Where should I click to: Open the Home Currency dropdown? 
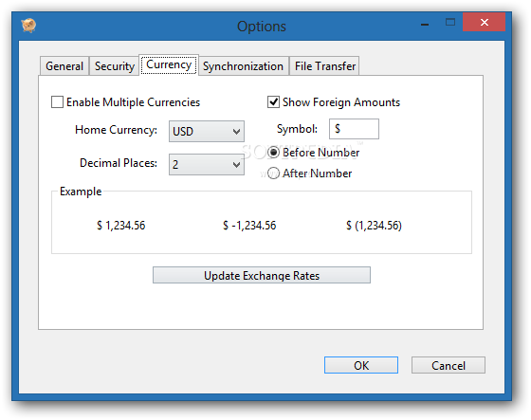point(207,132)
